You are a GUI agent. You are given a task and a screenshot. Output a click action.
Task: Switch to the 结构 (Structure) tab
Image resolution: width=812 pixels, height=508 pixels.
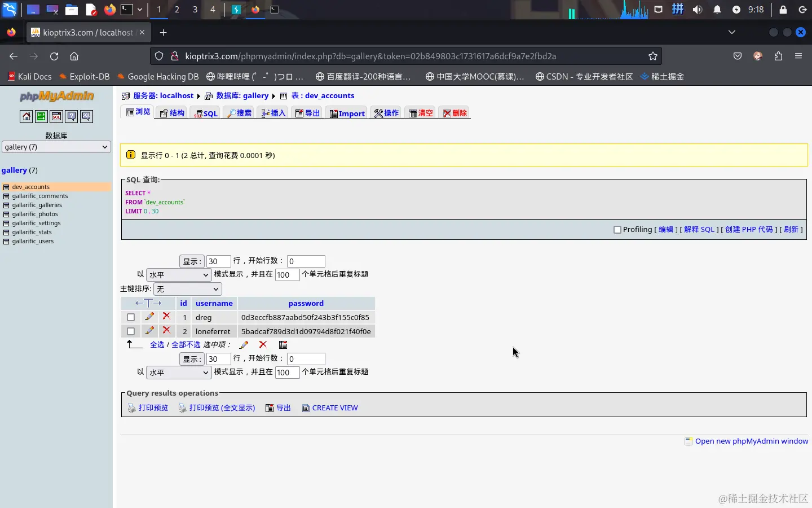tap(172, 113)
